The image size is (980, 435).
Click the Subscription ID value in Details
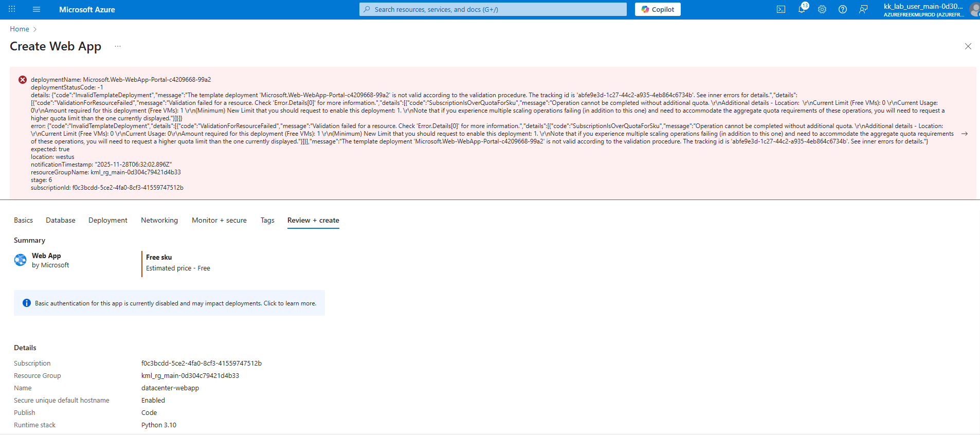202,363
